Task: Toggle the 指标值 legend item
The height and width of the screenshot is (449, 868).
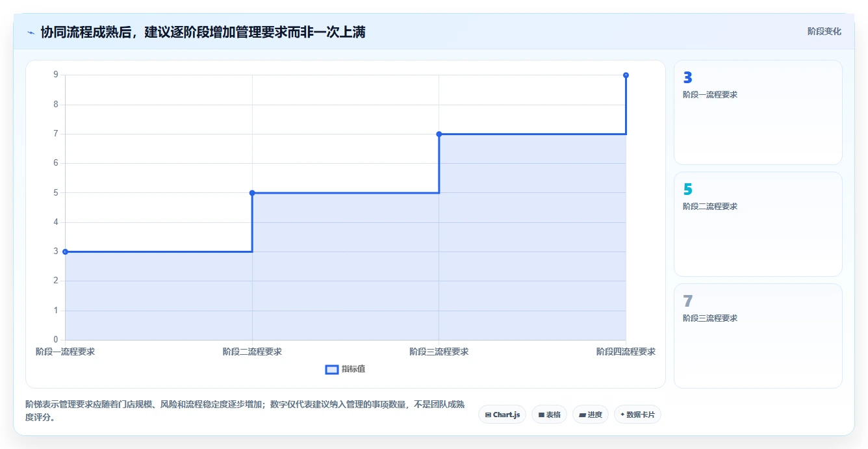Action: (345, 369)
